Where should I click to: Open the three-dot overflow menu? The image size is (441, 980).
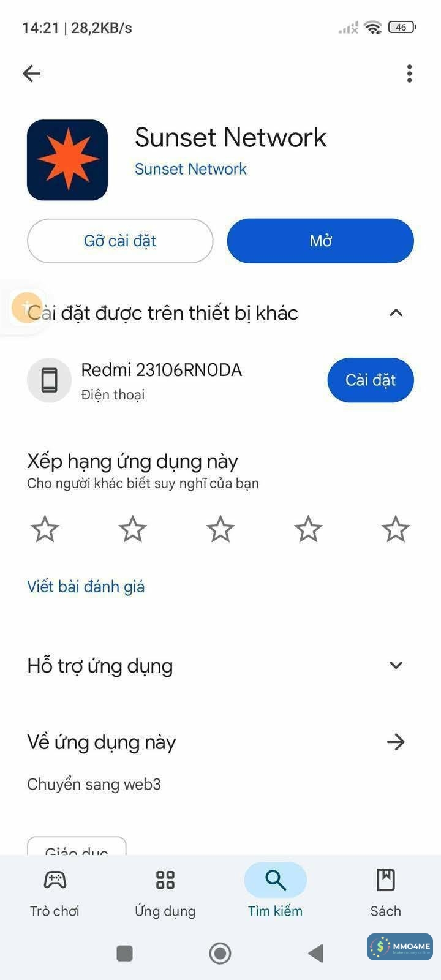(409, 73)
